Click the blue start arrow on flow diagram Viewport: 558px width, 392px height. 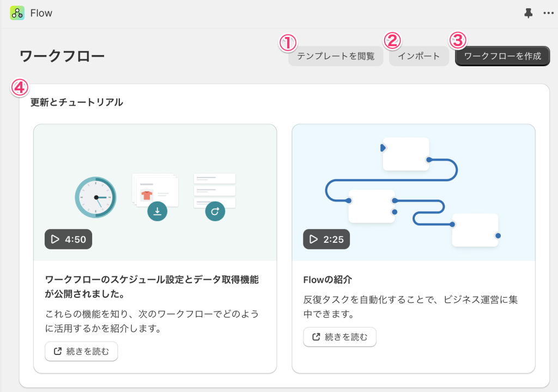[x=383, y=148]
